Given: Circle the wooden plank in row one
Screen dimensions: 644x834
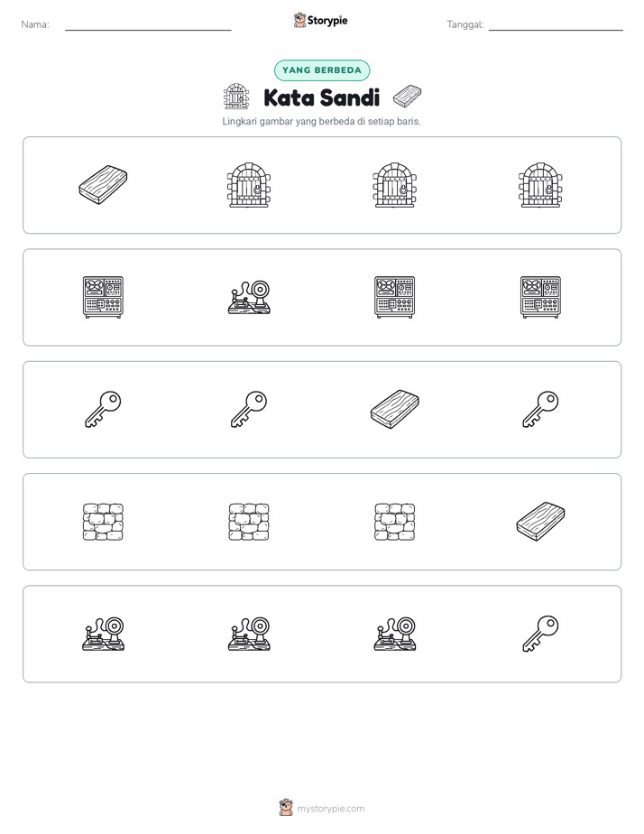Looking at the screenshot, I should click(103, 185).
